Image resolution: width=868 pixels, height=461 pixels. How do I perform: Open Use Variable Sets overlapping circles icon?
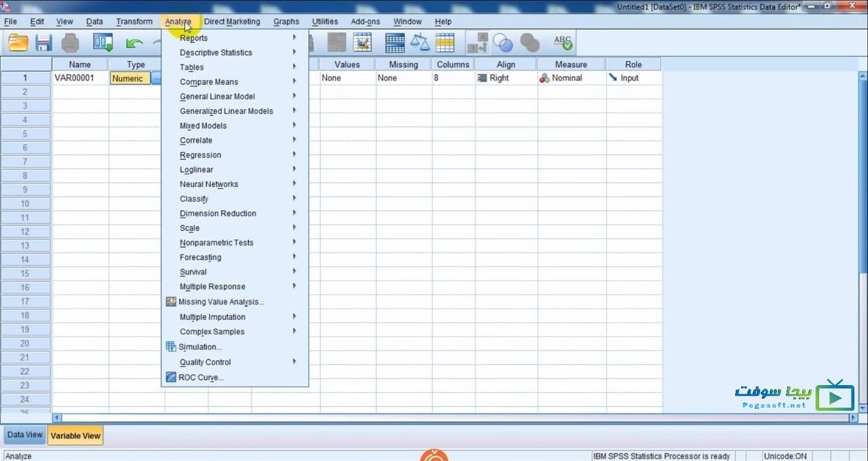tap(503, 43)
